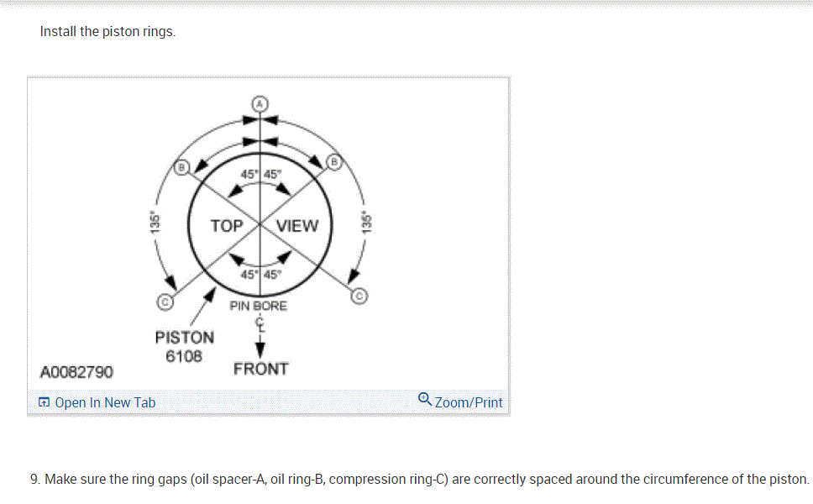Click the left circled B ring gap marker
Image resolution: width=813 pixels, height=504 pixels.
(x=180, y=167)
